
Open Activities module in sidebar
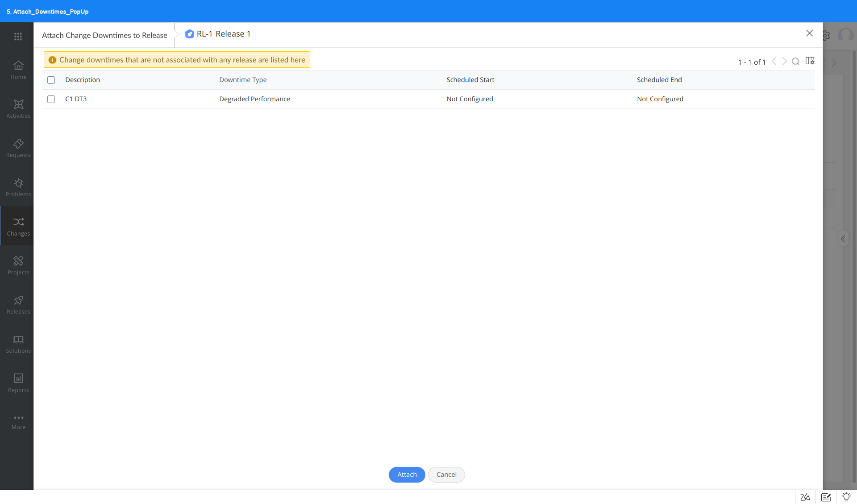pos(18,109)
